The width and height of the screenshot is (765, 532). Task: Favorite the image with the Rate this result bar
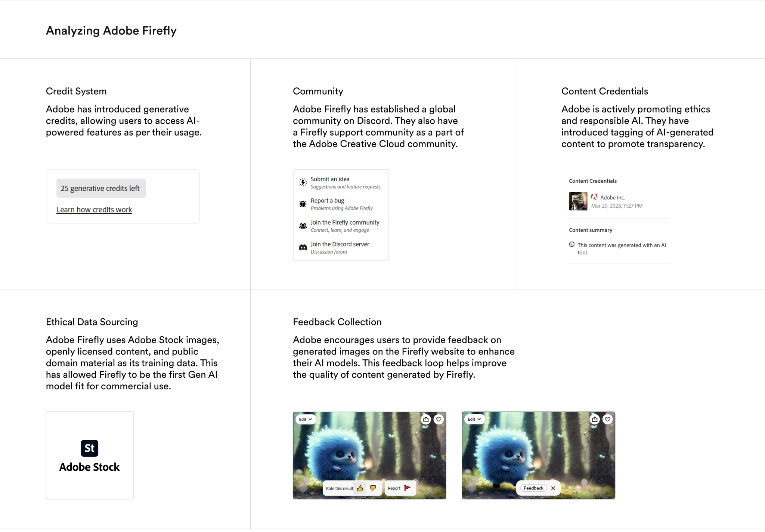(439, 419)
